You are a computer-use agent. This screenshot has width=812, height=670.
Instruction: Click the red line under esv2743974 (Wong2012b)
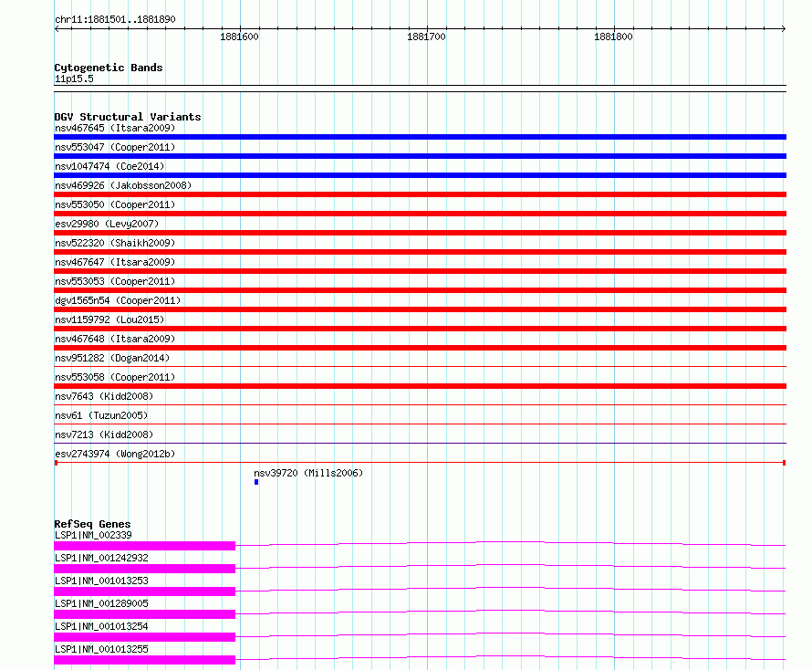[420, 462]
